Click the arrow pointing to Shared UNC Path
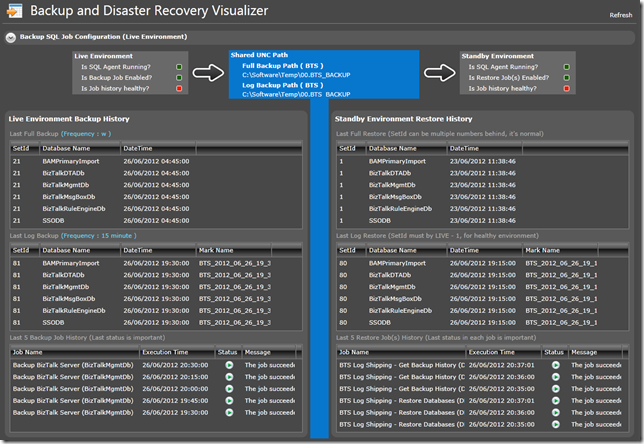This screenshot has height=444, width=644. coord(207,74)
